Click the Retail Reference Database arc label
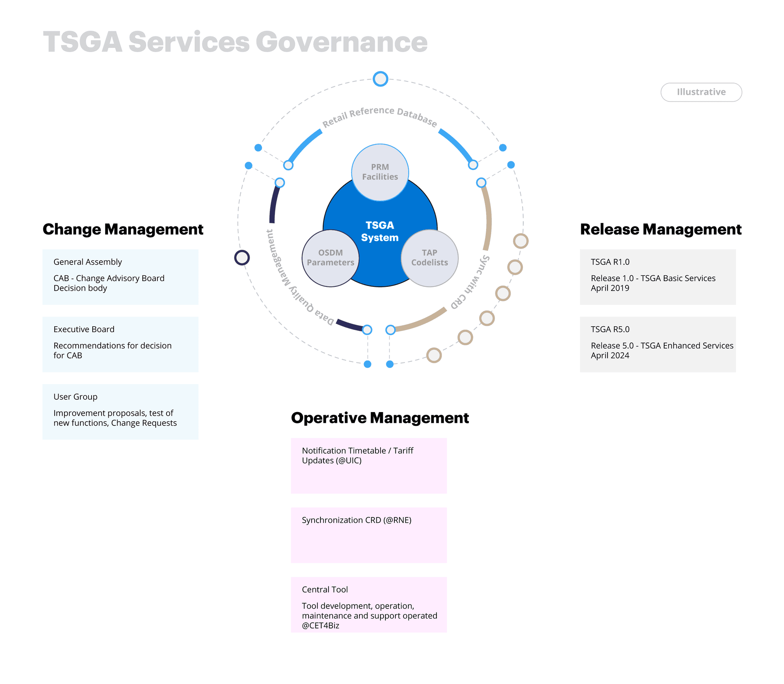Screen dimensions: 784x684 (379, 116)
